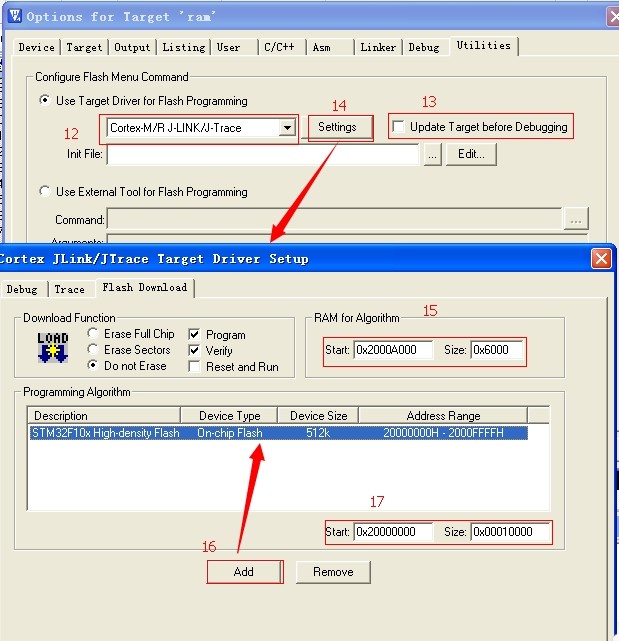Close the JLink Target Driver Setup dialog
The image size is (619, 641).
[x=601, y=259]
